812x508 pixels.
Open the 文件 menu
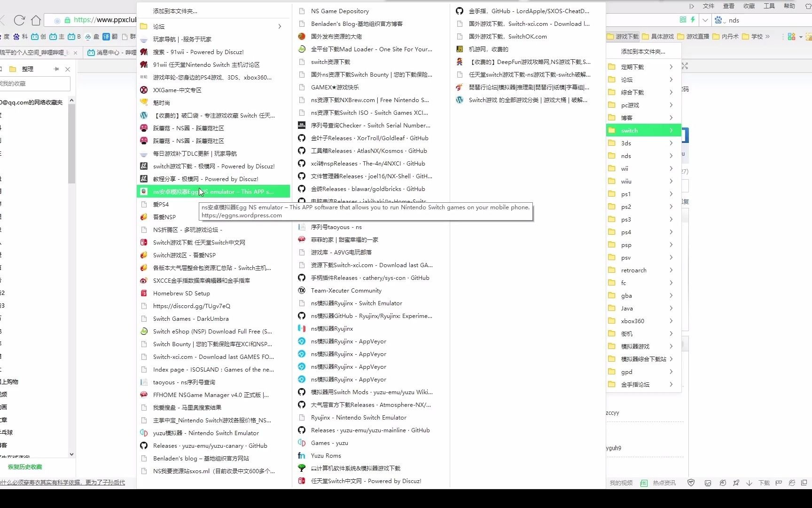(x=708, y=6)
